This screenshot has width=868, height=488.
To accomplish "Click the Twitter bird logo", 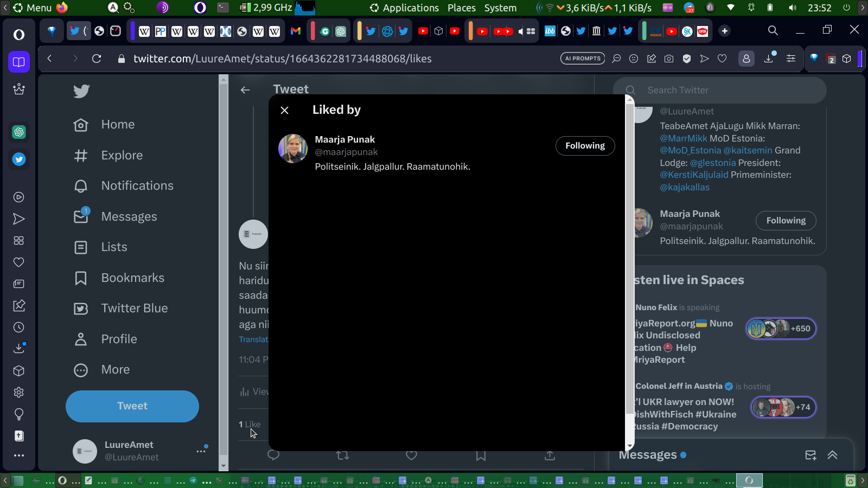I will (x=81, y=91).
